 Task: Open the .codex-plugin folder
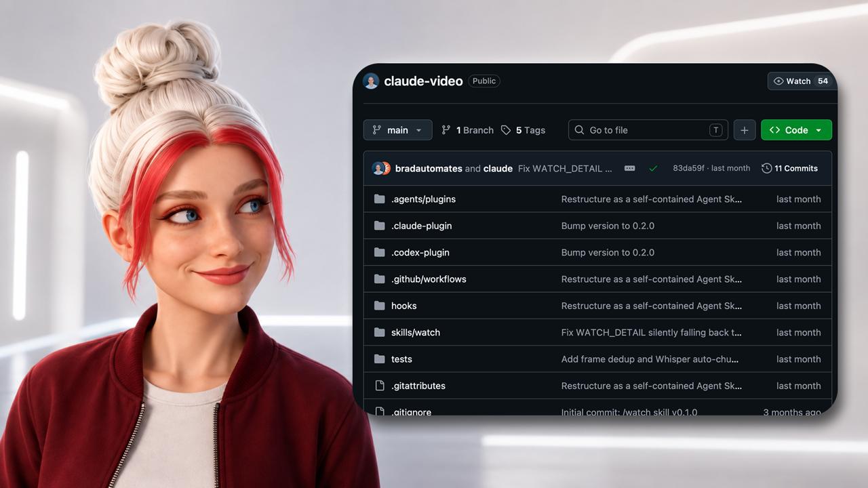420,252
